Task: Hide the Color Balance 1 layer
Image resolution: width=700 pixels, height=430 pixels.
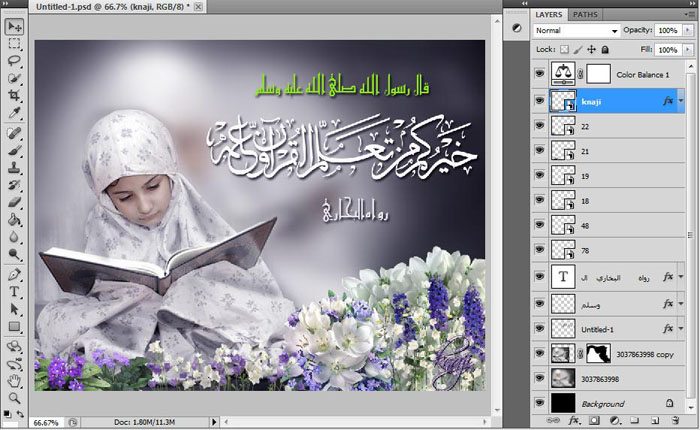Action: tap(540, 74)
